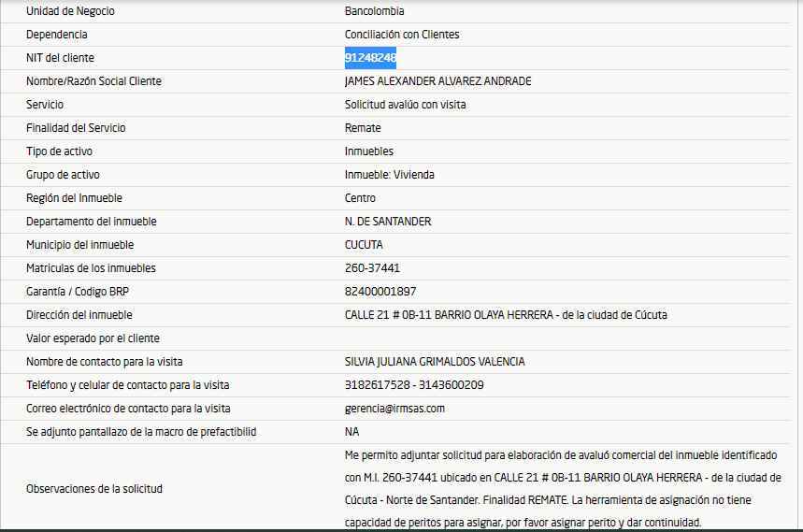Click the Remate value for Finalidad
This screenshot has width=803, height=532.
point(363,128)
